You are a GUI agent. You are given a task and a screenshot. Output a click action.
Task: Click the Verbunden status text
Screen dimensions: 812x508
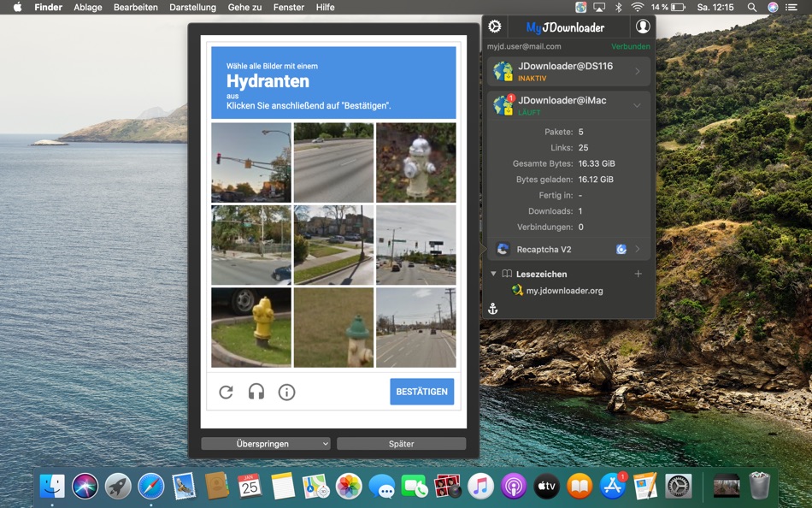tap(630, 46)
